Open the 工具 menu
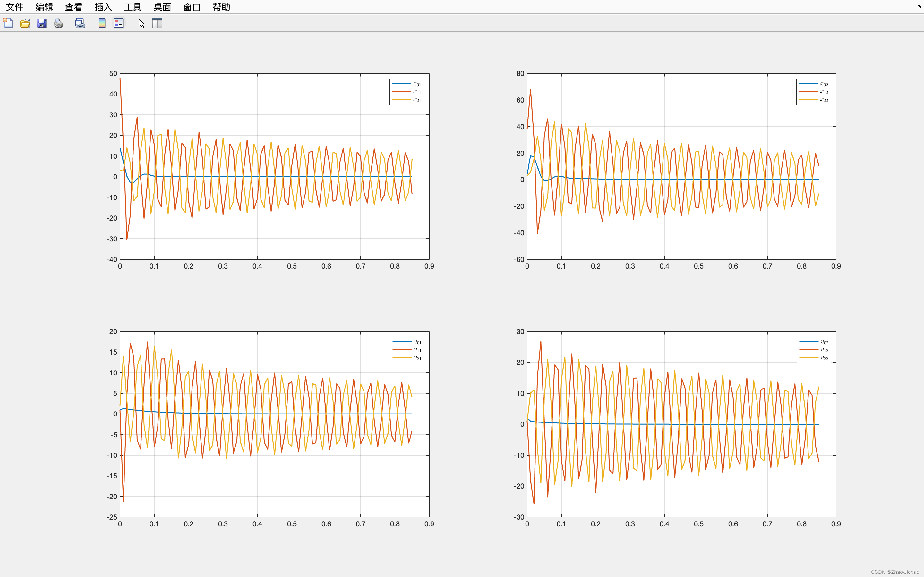Screen dimensions: 924x577 tap(133, 7)
